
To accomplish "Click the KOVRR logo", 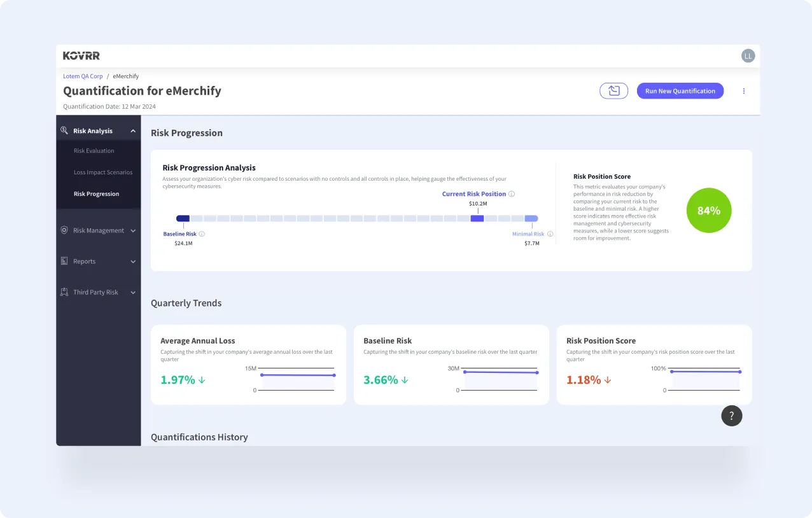I will click(81, 55).
